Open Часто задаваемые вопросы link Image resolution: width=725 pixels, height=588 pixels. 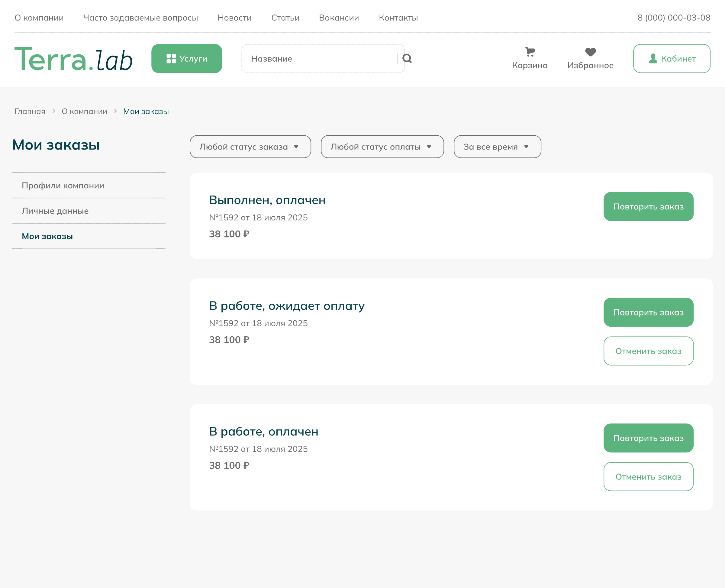(x=140, y=18)
